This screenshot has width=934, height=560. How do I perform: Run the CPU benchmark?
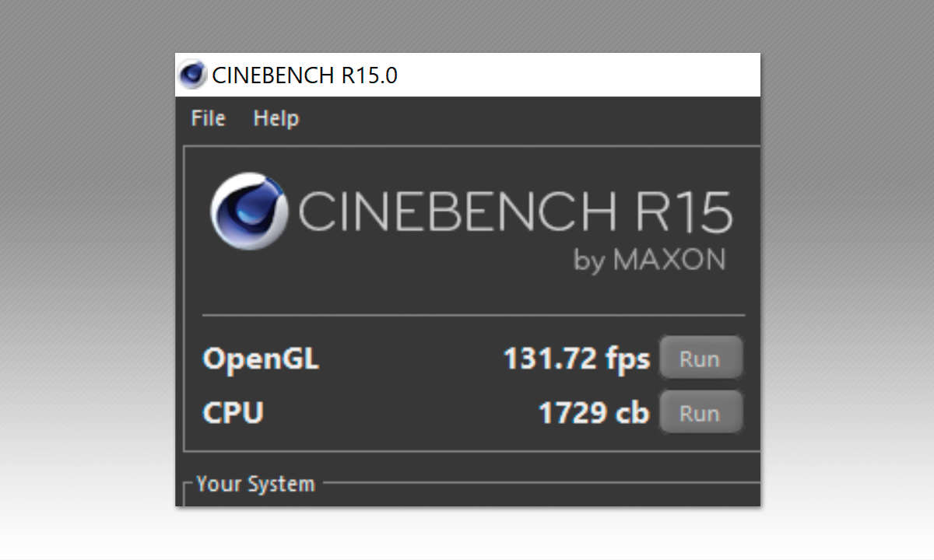(x=700, y=412)
